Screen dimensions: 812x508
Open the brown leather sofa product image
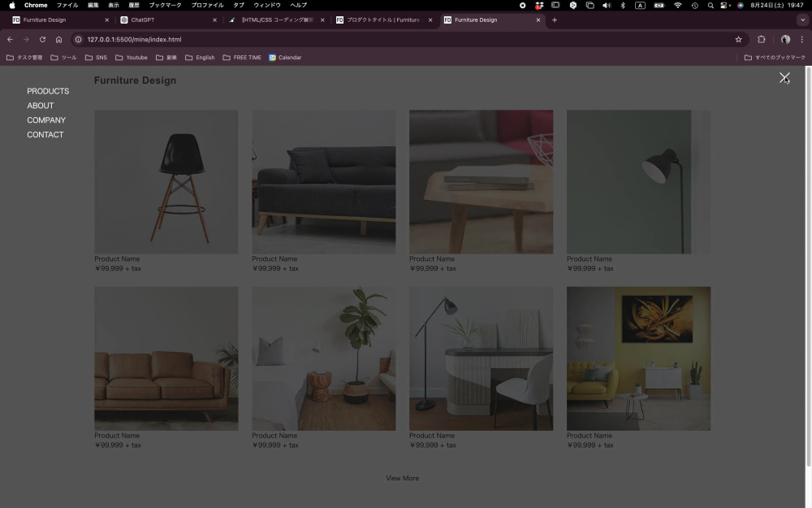166,358
